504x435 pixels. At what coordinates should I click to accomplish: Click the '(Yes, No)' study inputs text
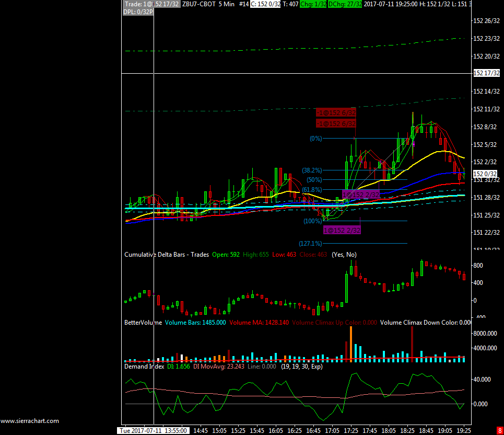(344, 255)
